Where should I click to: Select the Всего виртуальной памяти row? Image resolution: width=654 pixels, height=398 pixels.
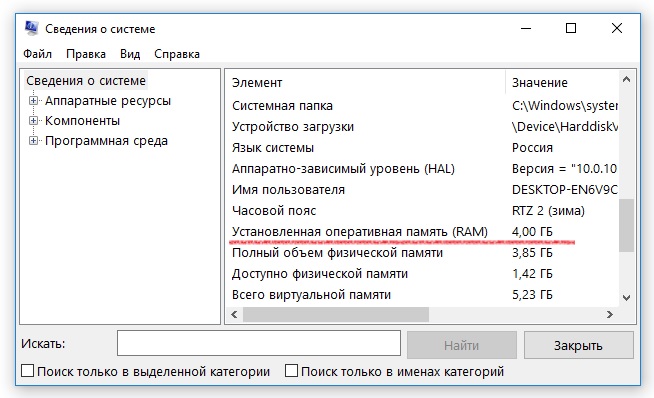[x=423, y=295]
